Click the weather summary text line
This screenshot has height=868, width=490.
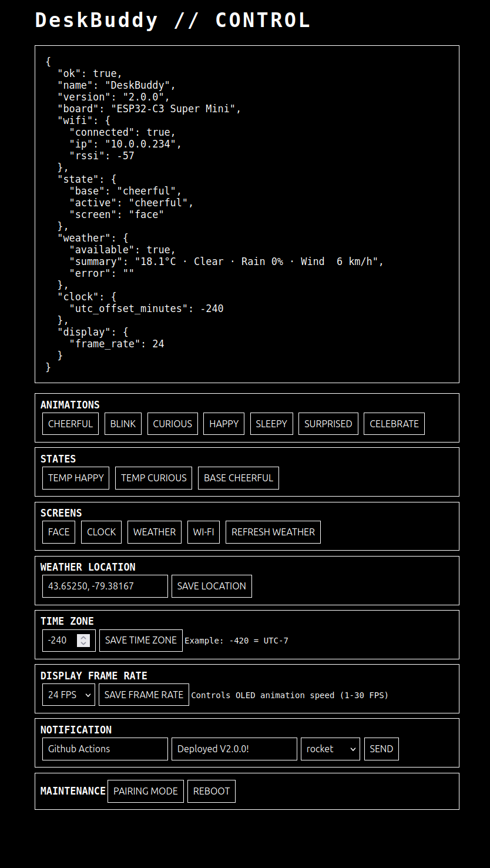227,262
